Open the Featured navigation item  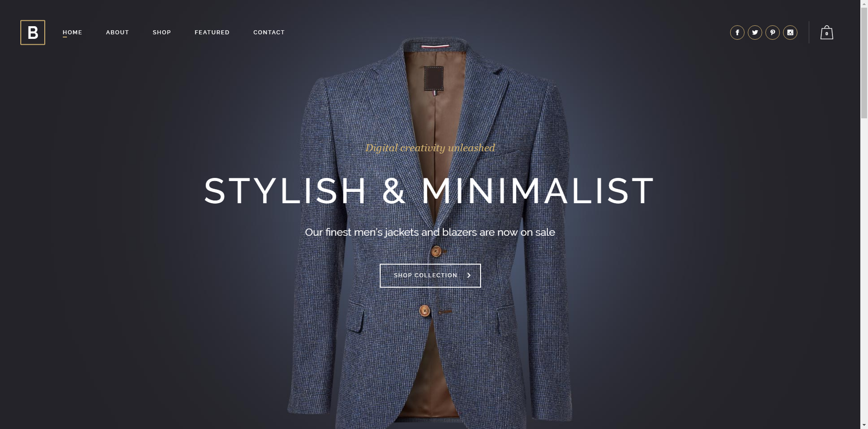(212, 33)
